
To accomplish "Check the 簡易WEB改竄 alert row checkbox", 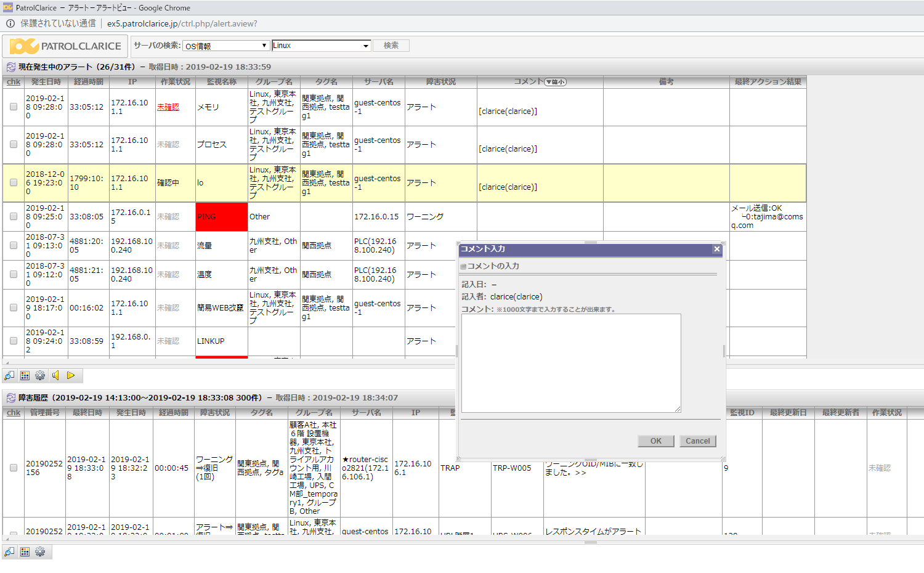I will (x=14, y=308).
